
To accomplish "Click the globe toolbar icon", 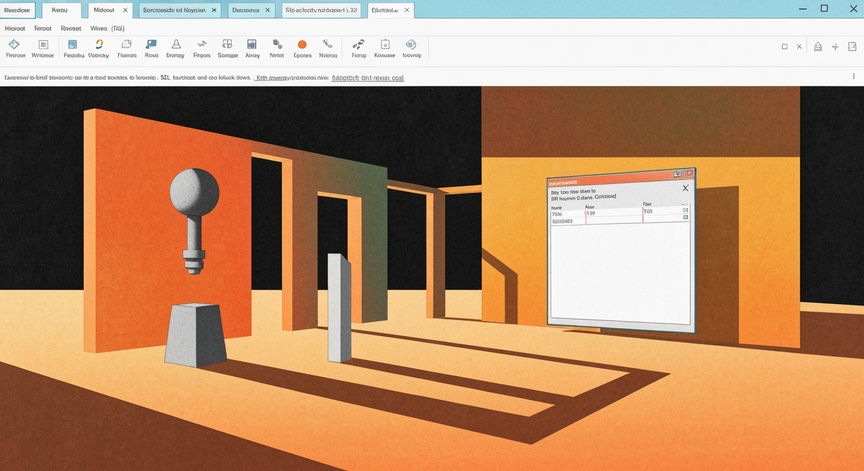I will pyautogui.click(x=411, y=45).
